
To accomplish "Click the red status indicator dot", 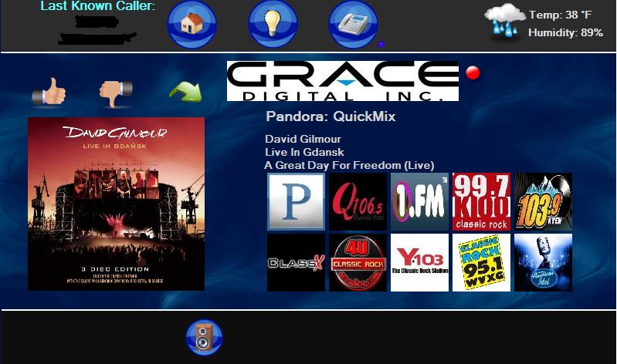I will 473,72.
